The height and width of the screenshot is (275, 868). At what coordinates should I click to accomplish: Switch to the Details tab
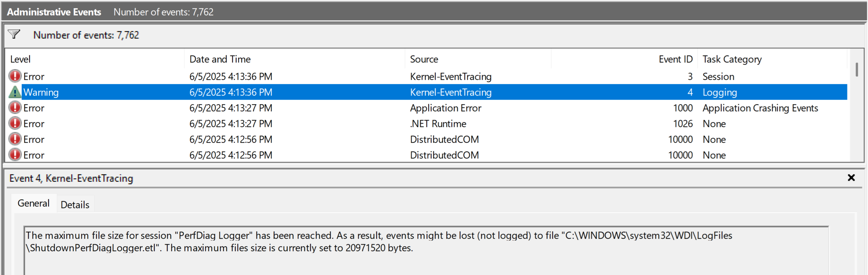(x=75, y=205)
